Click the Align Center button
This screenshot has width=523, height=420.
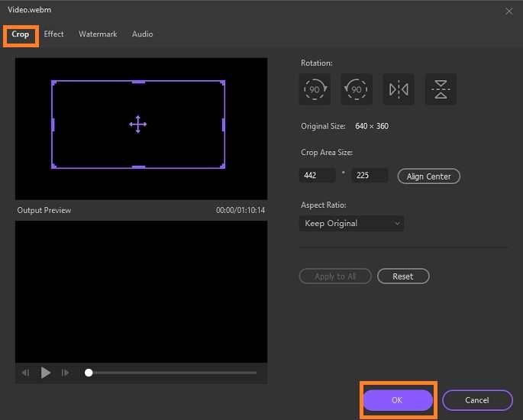(428, 176)
